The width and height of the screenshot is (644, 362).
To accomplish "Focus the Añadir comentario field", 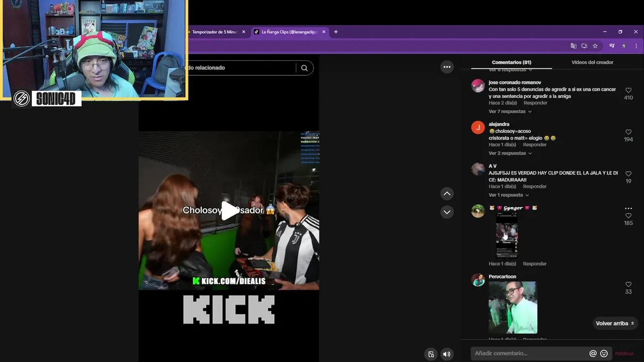I will (530, 353).
